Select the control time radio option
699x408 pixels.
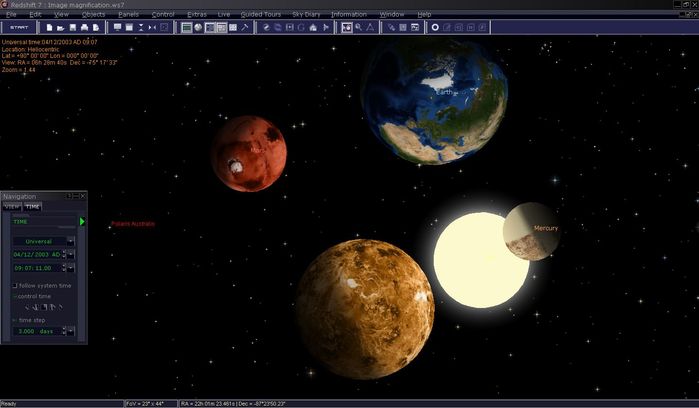coord(15,296)
